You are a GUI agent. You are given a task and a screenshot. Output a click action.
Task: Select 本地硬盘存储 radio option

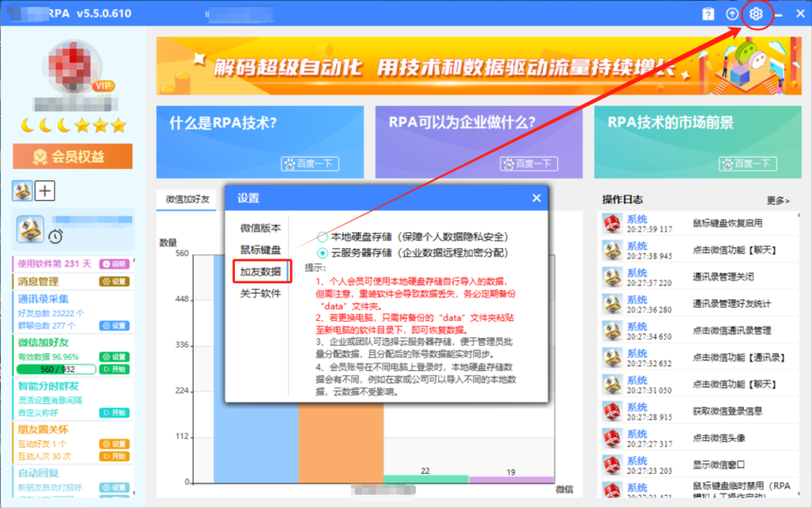(x=324, y=236)
